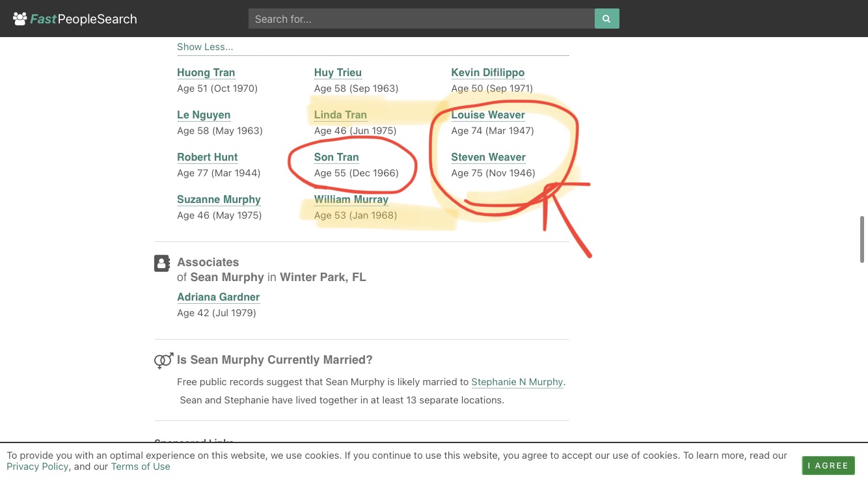Open Kevin Difilippo's profile link
The height and width of the screenshot is (488, 868).
coord(488,73)
